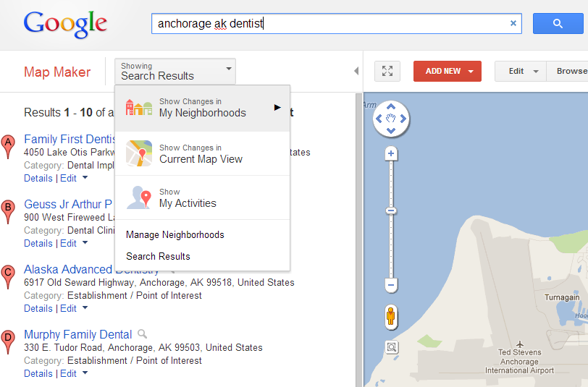588x387 pixels.
Task: Expand the My Neighborhoods submenu arrow
Action: 277,108
